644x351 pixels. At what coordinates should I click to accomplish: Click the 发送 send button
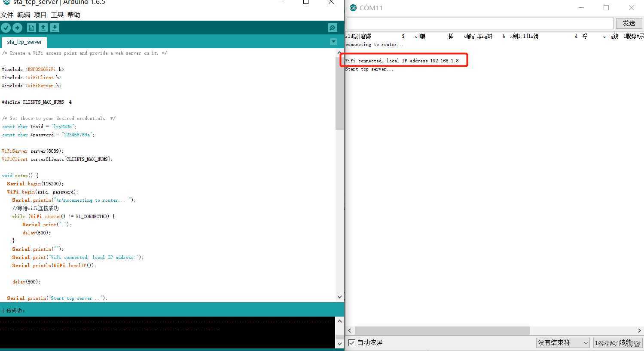(629, 23)
